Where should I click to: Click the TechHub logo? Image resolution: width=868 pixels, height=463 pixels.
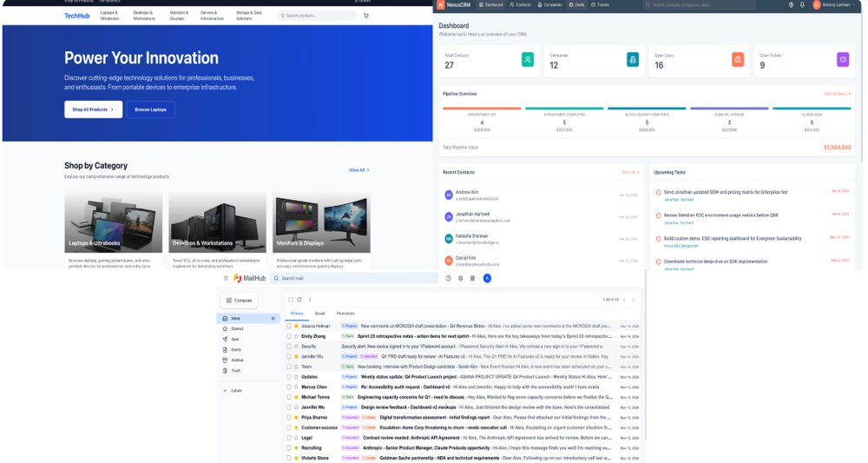click(x=77, y=16)
